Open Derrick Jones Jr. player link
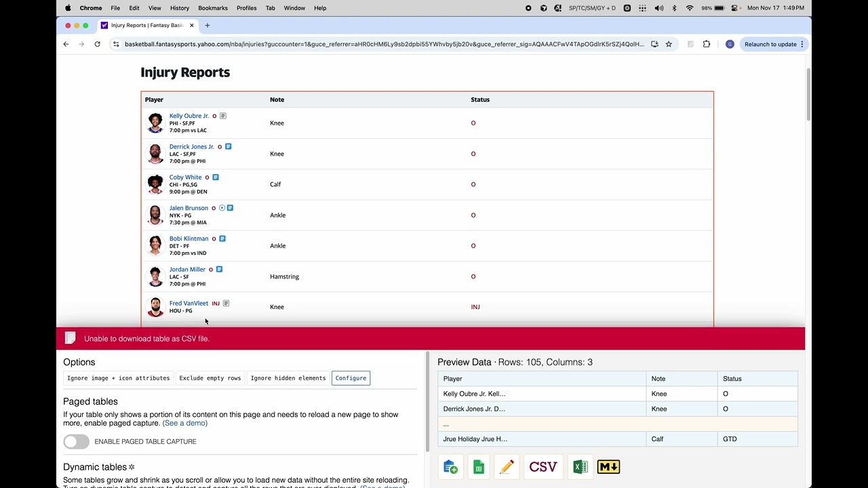Viewport: 868px width, 488px height. click(x=192, y=146)
